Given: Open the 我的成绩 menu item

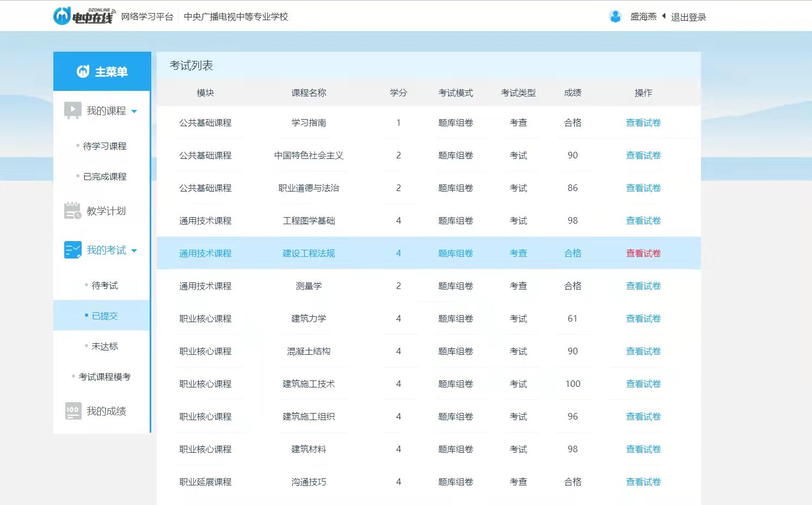Looking at the screenshot, I should pos(106,411).
